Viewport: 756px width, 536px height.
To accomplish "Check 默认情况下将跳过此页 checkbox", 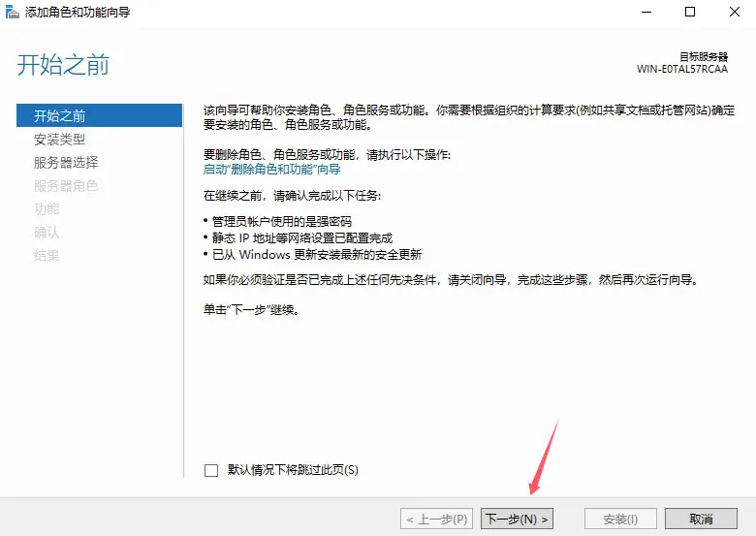I will click(211, 470).
